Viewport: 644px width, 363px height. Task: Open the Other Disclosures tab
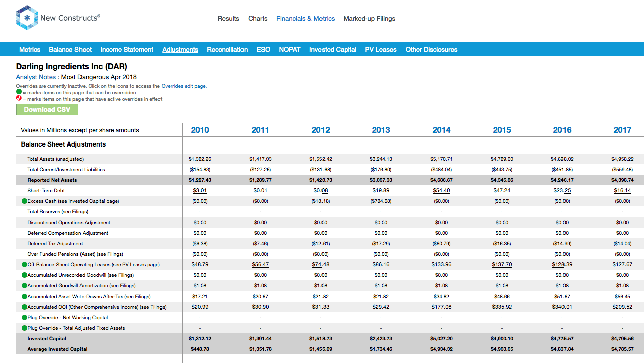click(x=431, y=49)
